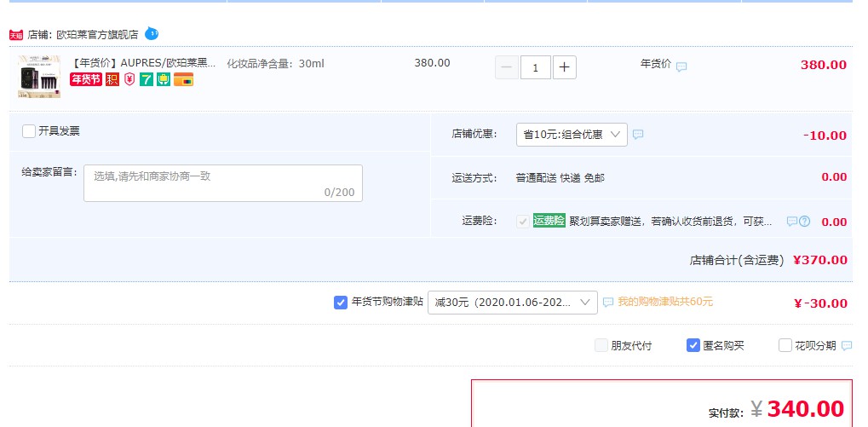Open Wangwang chat via blue droplet icon
The width and height of the screenshot is (868, 427).
pyautogui.click(x=151, y=34)
